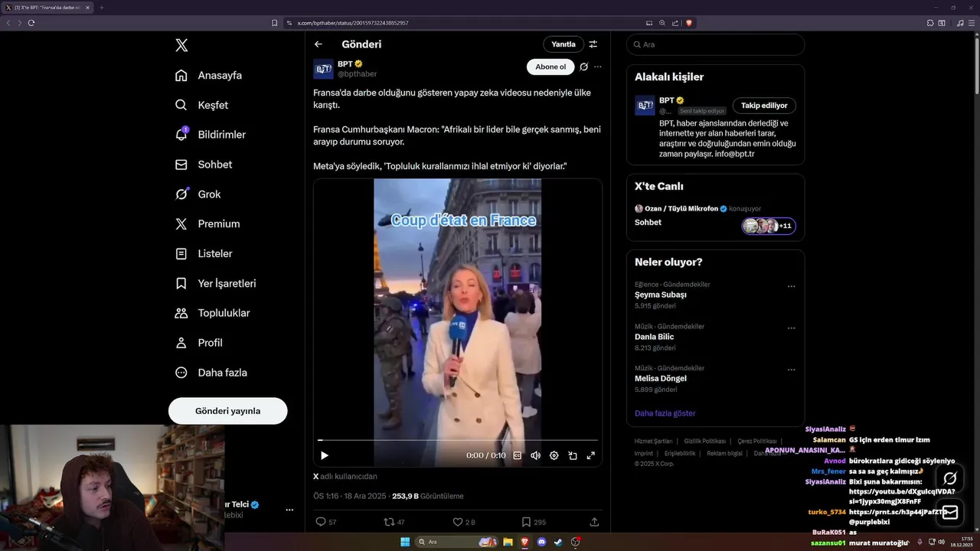980x551 pixels.
Task: Click the Grok icon beside Abone ol
Action: pos(583,67)
